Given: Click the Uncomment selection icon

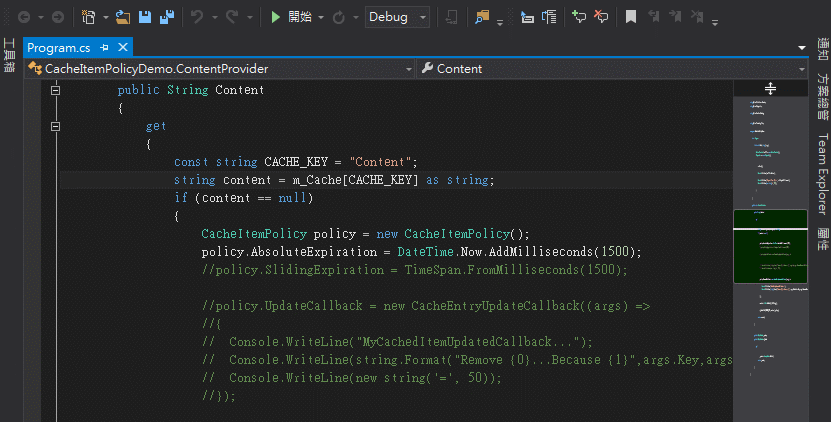Looking at the screenshot, I should [x=601, y=17].
